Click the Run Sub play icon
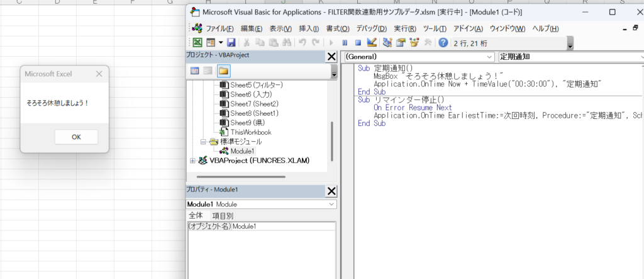 click(x=331, y=42)
